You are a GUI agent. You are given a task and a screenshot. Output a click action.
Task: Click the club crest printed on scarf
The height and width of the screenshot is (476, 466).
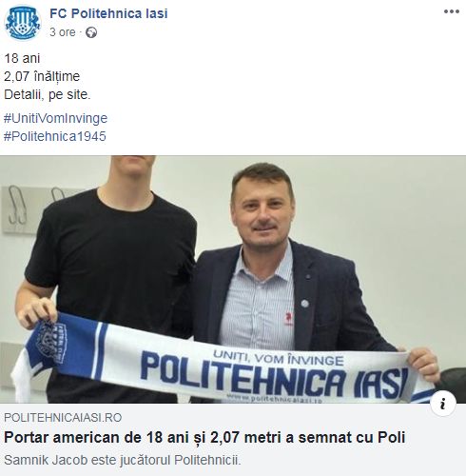pyautogui.click(x=51, y=342)
